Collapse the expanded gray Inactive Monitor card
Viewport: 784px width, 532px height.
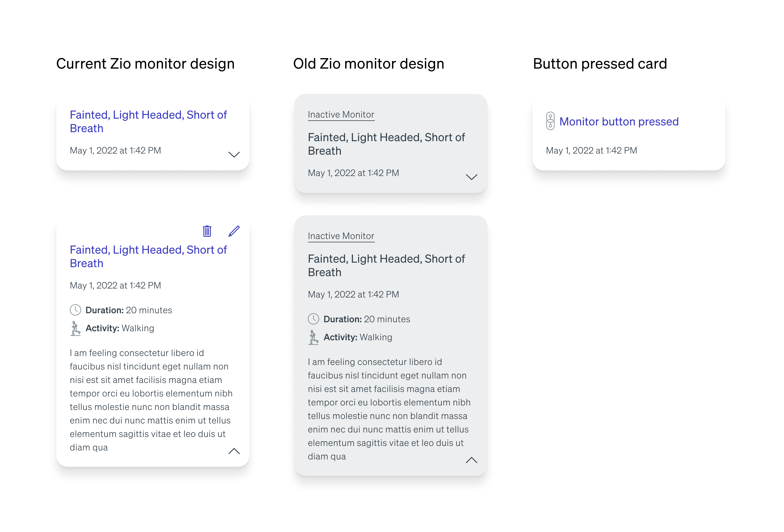471,460
